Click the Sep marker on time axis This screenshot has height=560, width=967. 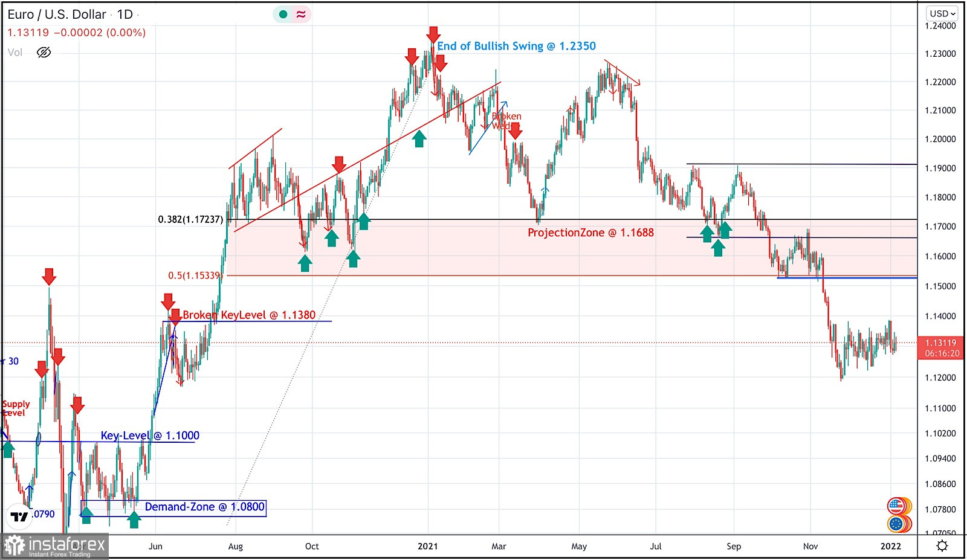click(x=734, y=546)
